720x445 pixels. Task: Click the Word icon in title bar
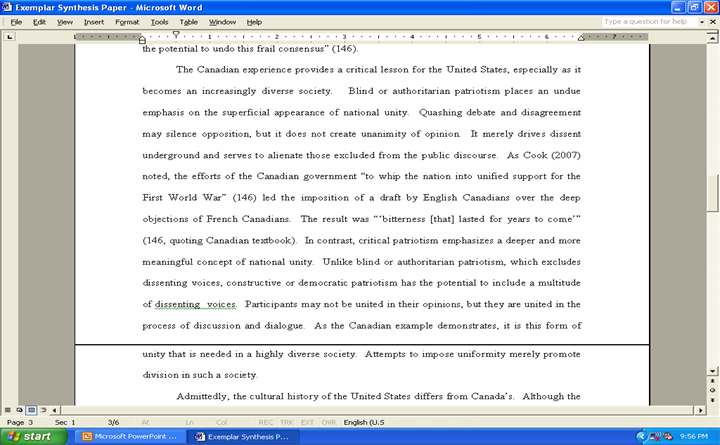[6, 7]
